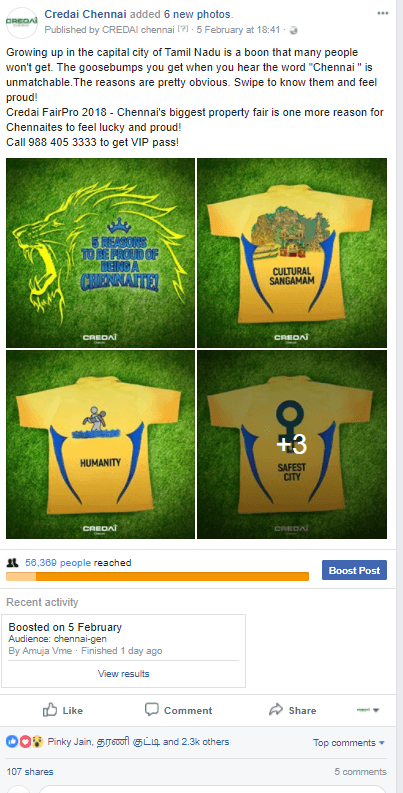
Task: Click the Share arrow icon
Action: 276,710
